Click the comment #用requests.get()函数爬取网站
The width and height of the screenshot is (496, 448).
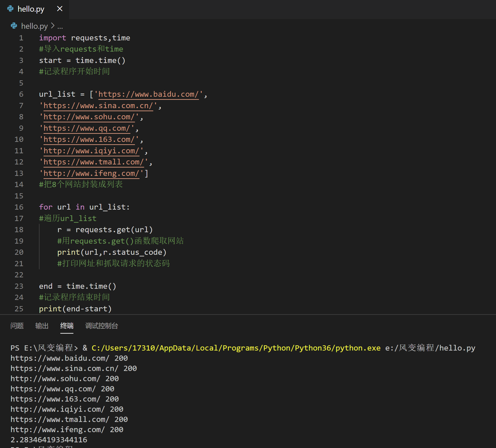[x=121, y=241]
